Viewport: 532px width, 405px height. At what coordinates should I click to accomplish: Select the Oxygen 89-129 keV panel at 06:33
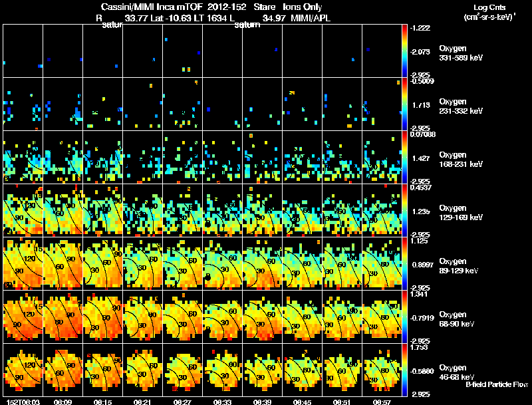click(x=223, y=263)
